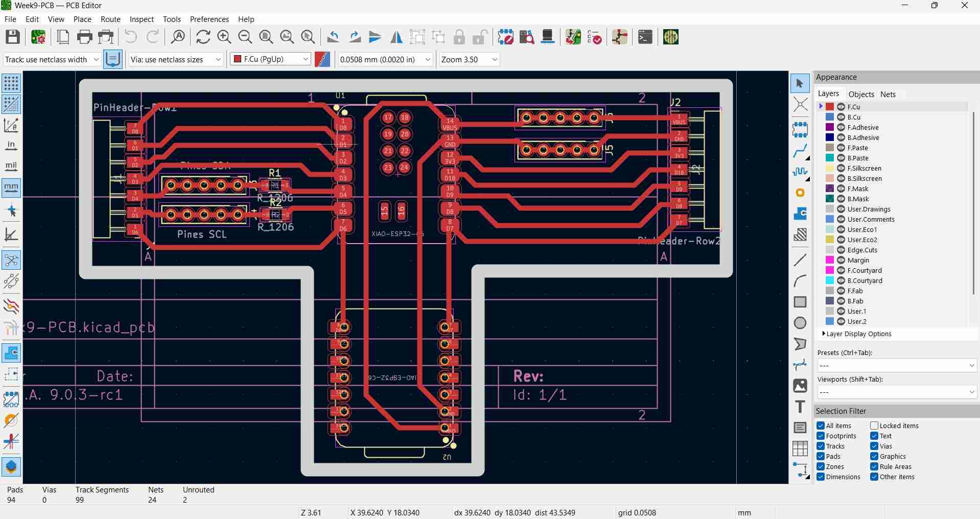Toggle visibility of F.Courtyard layer
This screenshot has height=519, width=980.
pyautogui.click(x=841, y=270)
